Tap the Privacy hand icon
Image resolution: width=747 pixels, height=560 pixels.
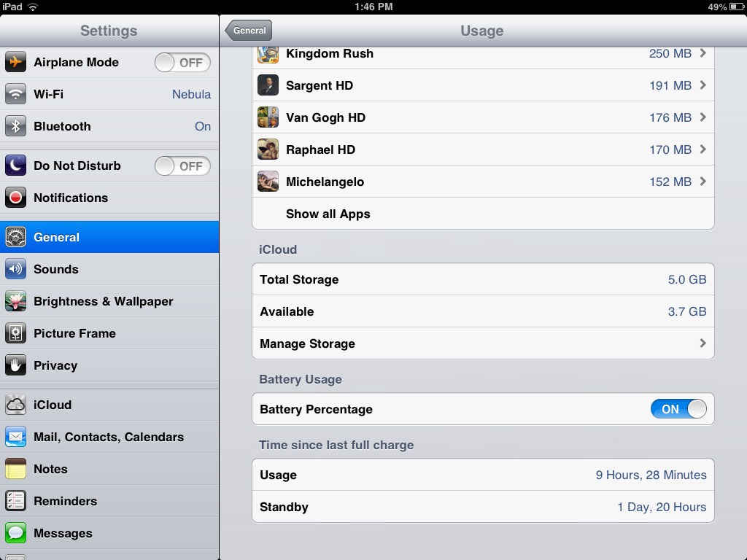(15, 365)
